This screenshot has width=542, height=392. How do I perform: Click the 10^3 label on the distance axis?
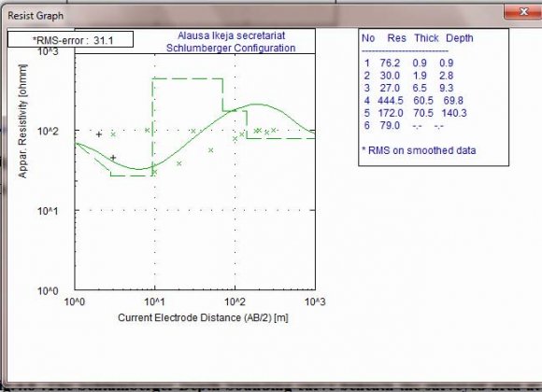click(315, 301)
